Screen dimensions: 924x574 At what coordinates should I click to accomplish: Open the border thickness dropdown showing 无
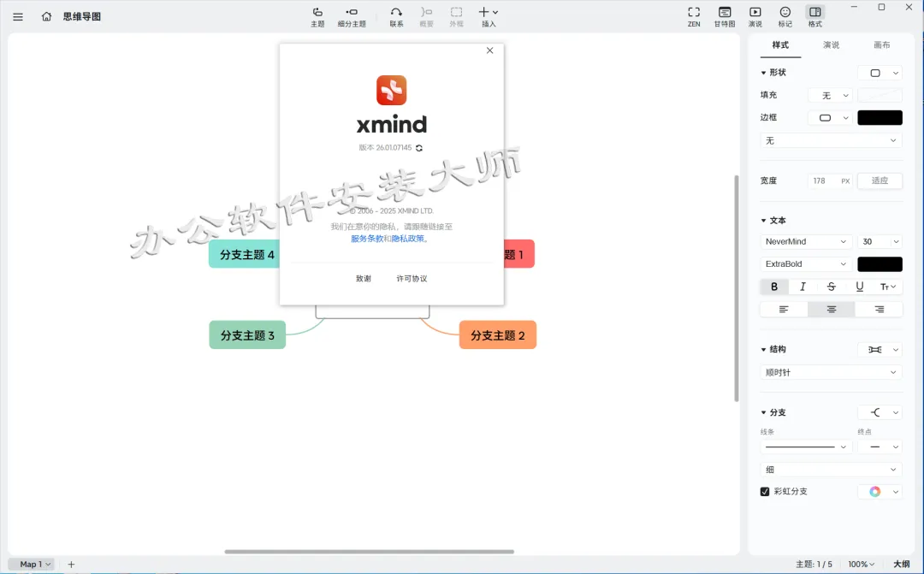click(831, 140)
